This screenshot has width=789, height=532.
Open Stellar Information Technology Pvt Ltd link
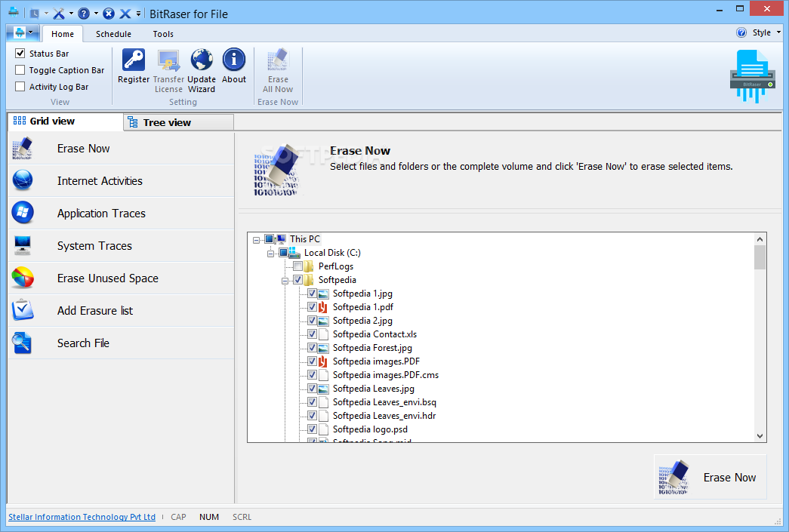pos(82,517)
